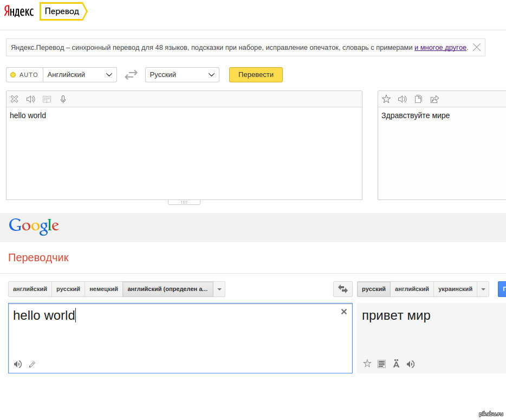Save Google translation with star icon
Image resolution: width=506 pixels, height=420 pixels.
[367, 364]
